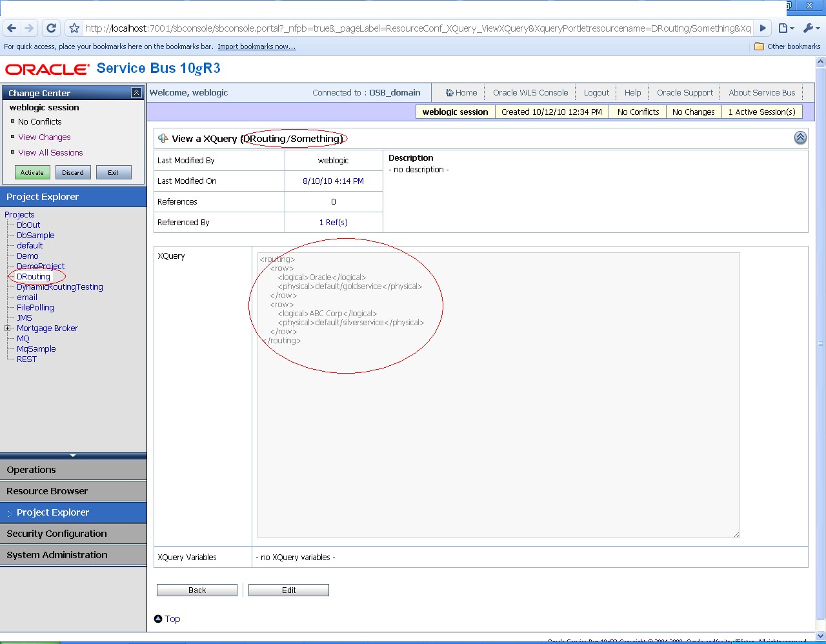826x644 pixels.
Task: Click inside the XQuery text area
Action: tap(498, 395)
